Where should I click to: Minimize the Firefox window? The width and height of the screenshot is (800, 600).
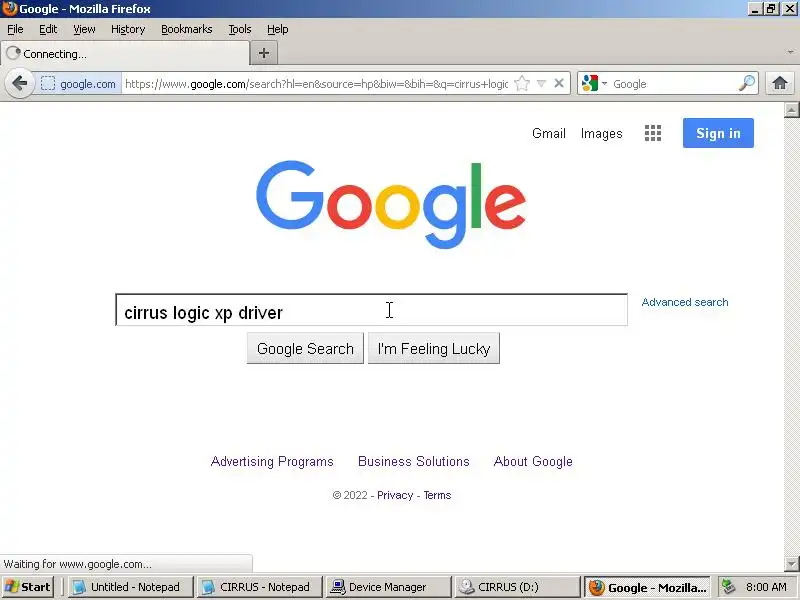click(x=755, y=9)
